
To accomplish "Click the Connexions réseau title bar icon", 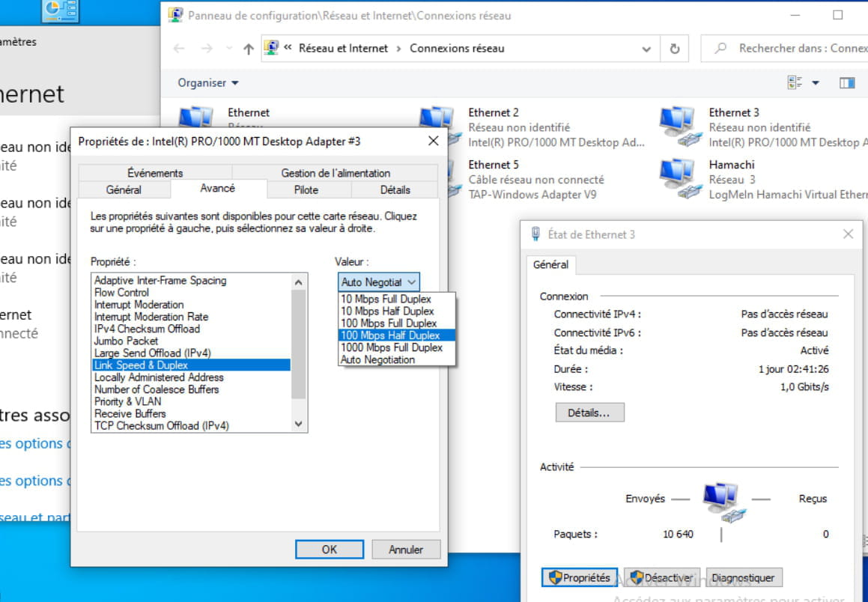I will (175, 15).
